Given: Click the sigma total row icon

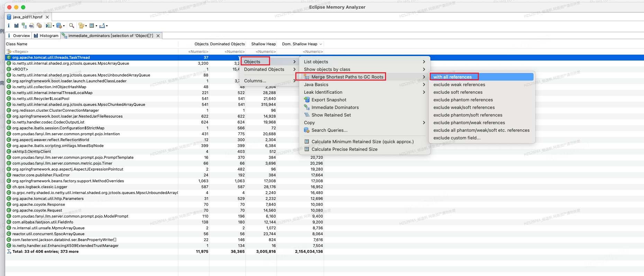Looking at the screenshot, I should click(x=9, y=251).
